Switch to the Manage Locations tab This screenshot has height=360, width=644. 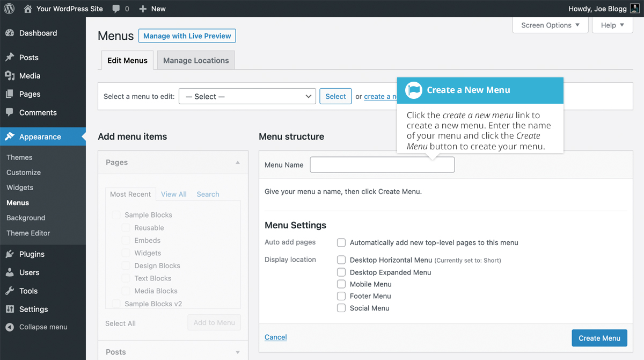[196, 60]
